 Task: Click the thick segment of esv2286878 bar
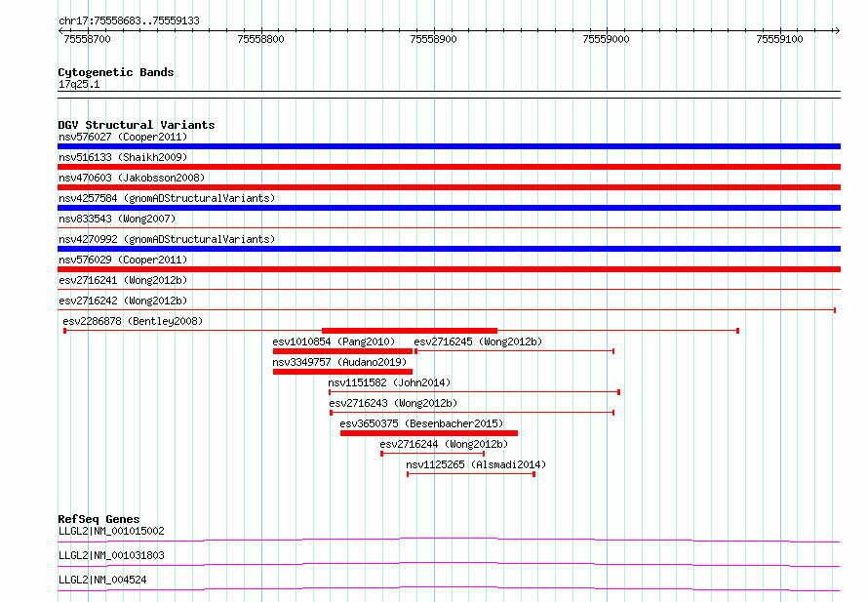pyautogui.click(x=410, y=331)
